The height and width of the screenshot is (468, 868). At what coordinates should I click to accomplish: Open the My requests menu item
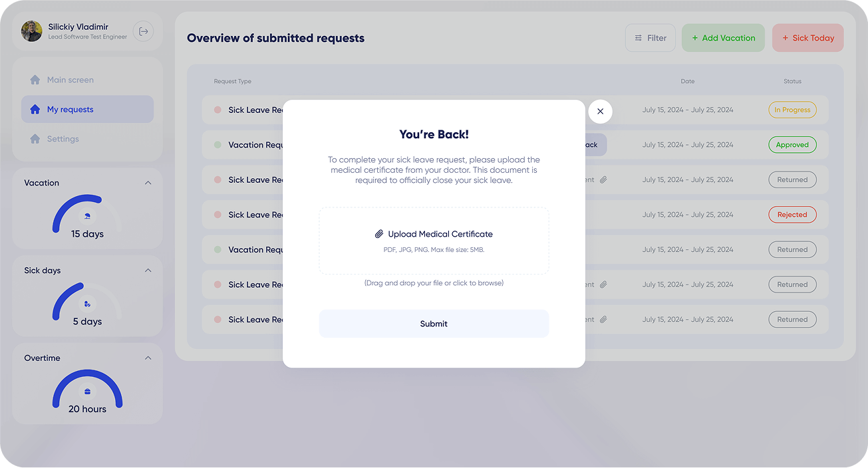(x=87, y=109)
